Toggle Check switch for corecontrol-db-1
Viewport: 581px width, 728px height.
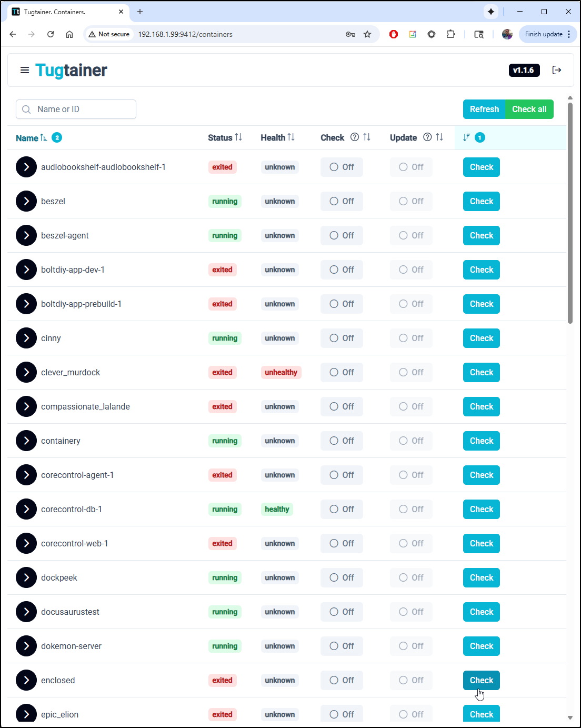tap(342, 509)
